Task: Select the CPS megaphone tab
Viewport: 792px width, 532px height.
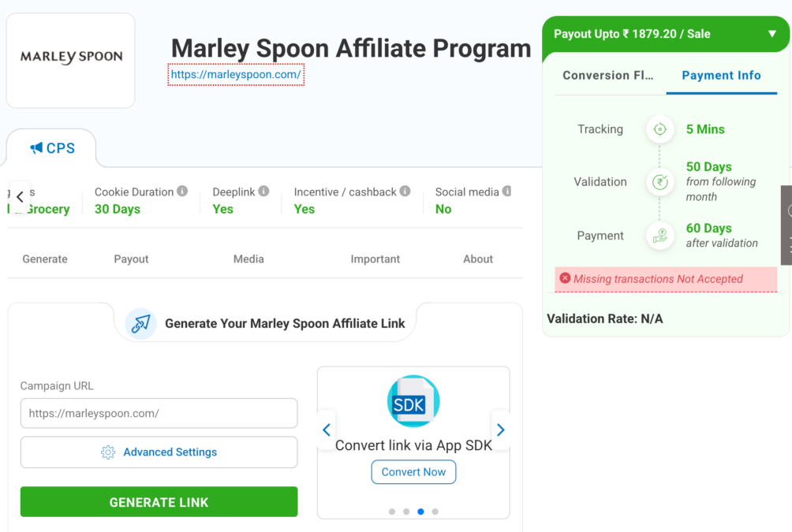Action: (51, 148)
